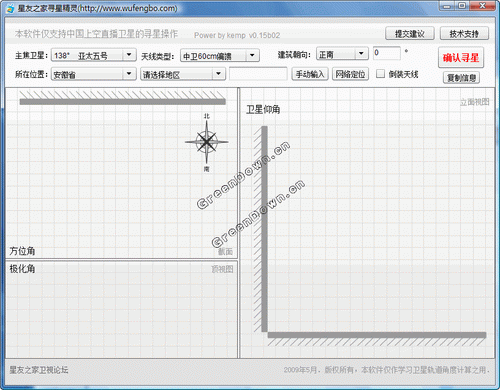Toggle the 倒装天线 checkbox
Image resolution: width=500 pixels, height=390 pixels.
[380, 74]
